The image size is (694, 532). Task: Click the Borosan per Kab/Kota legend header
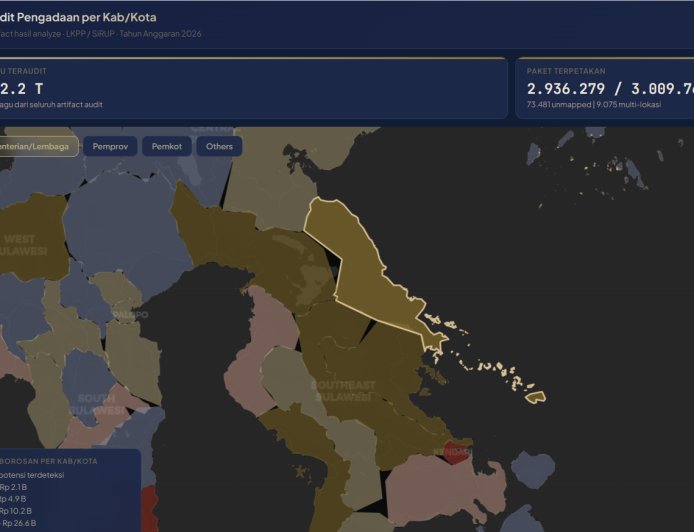(x=50, y=461)
